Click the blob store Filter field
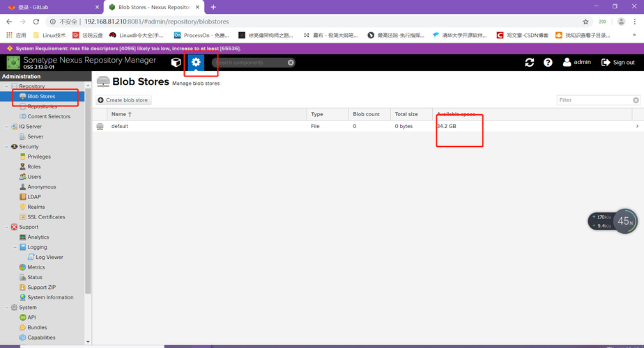Viewport: 644px width, 348px height. pos(595,100)
